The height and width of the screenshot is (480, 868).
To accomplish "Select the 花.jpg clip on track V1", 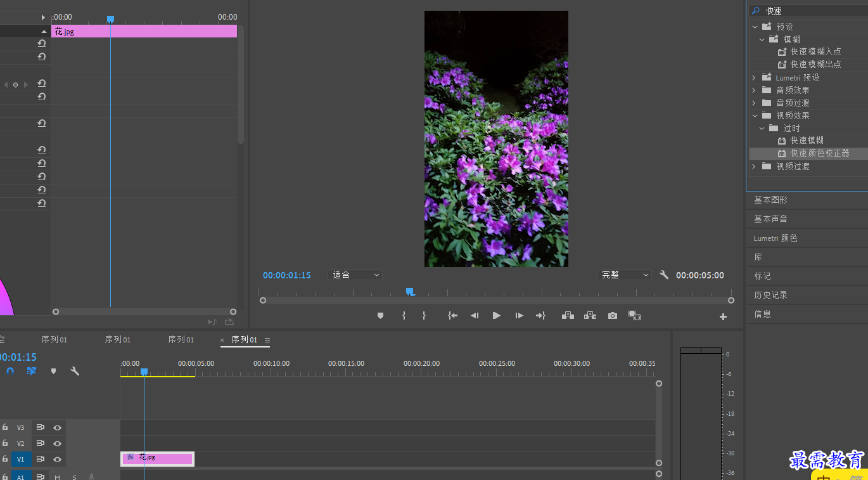I will click(157, 459).
